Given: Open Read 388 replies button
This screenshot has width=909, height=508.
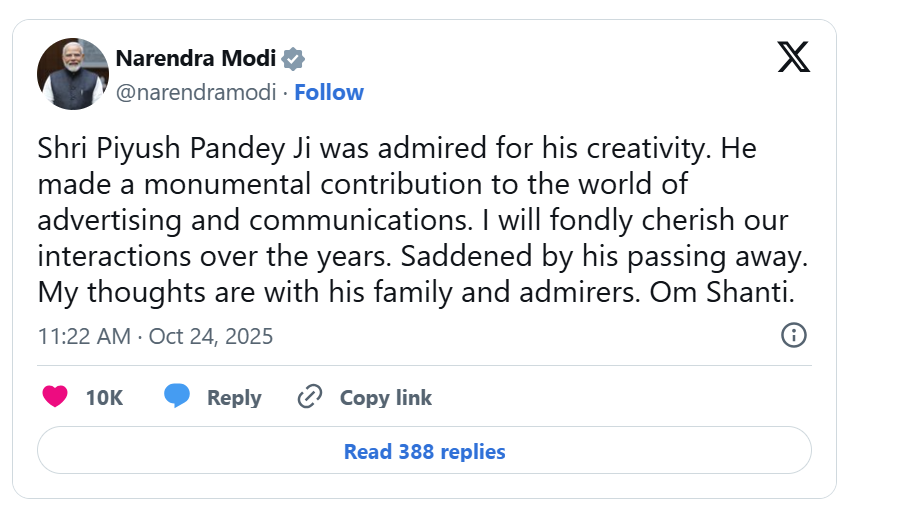Looking at the screenshot, I should [x=424, y=451].
